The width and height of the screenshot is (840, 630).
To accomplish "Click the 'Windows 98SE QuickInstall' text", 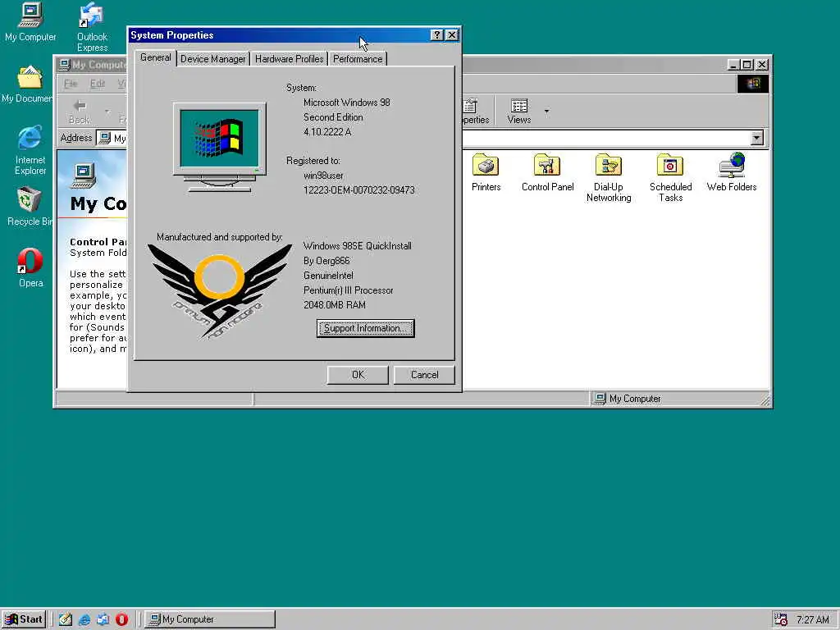I will pos(358,246).
